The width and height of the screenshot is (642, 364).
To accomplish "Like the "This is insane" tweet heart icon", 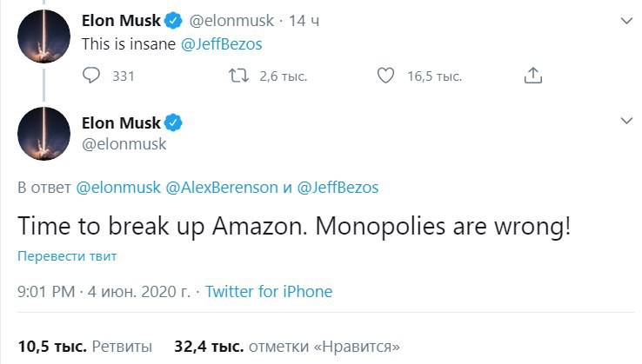I will (385, 76).
